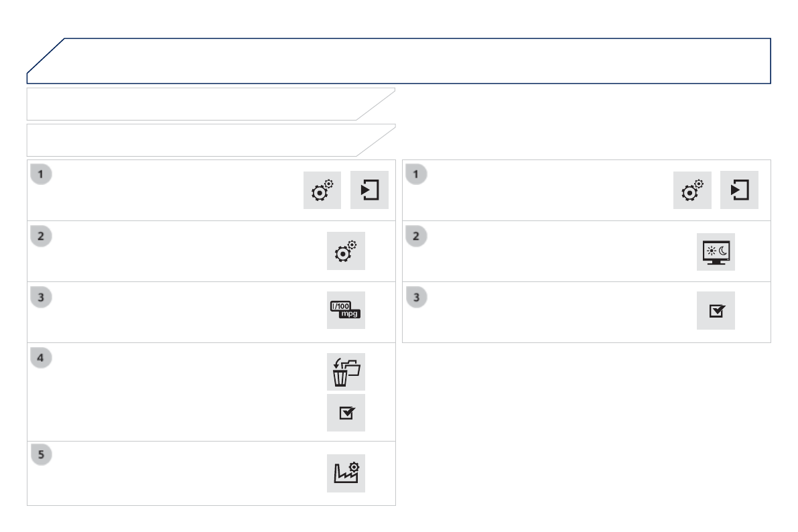Tick the confirm checkbox icon in left step 4

click(346, 413)
